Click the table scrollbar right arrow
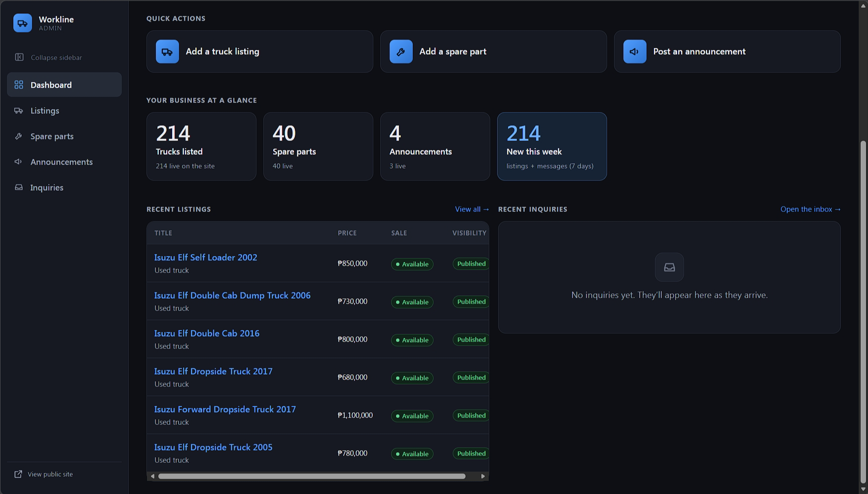 [x=483, y=476]
